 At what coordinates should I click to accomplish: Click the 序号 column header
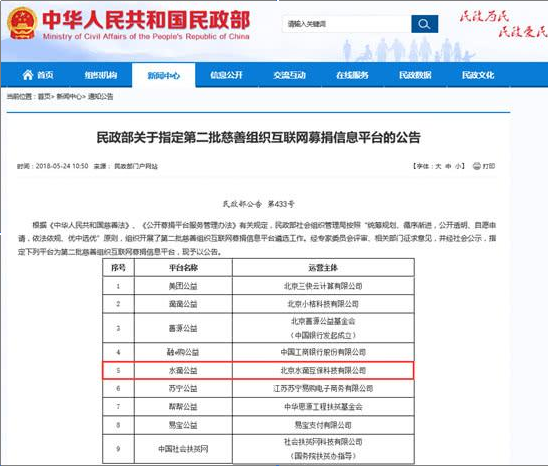pyautogui.click(x=118, y=268)
